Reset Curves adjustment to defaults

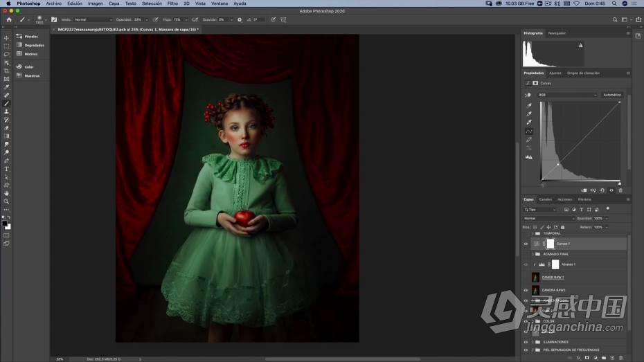click(602, 190)
